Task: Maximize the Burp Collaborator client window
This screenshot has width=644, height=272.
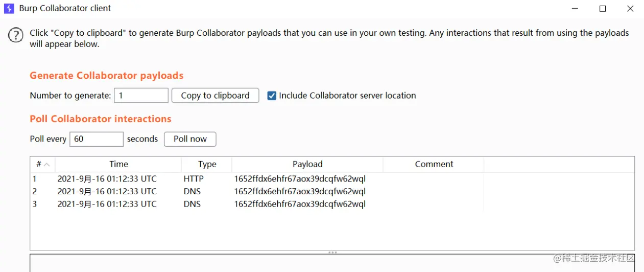Action: tap(603, 9)
